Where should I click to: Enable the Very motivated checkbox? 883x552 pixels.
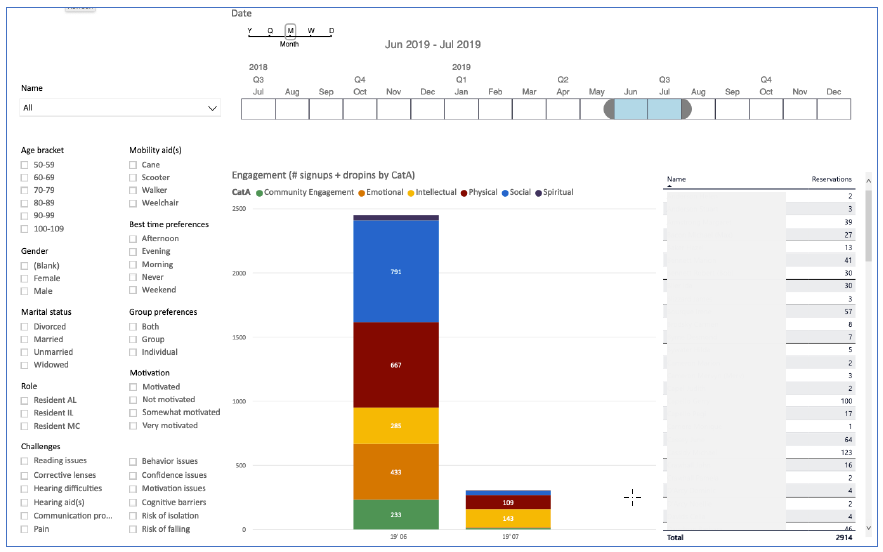click(133, 426)
